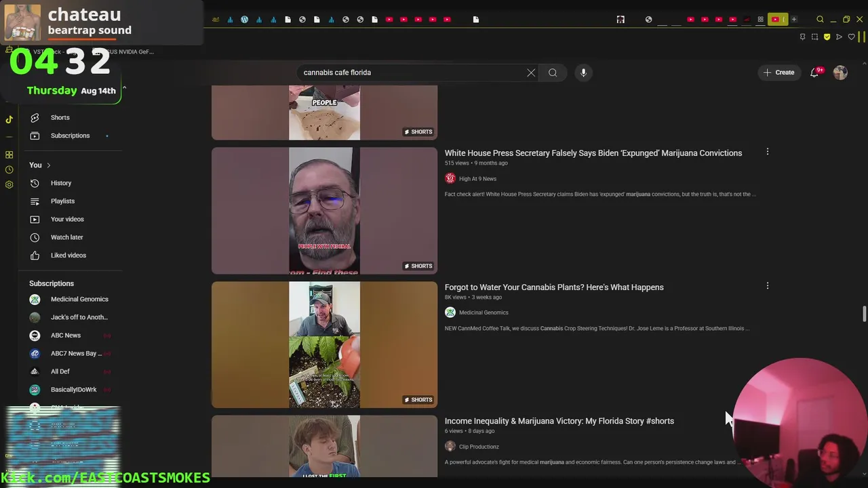Image resolution: width=868 pixels, height=488 pixels.
Task: Open the account avatar menu
Action: tap(840, 73)
